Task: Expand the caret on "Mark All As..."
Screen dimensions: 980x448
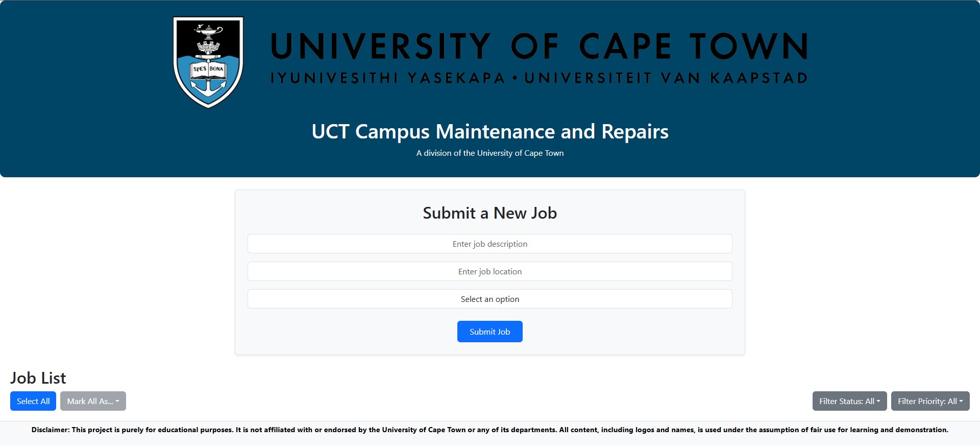Action: [118, 401]
